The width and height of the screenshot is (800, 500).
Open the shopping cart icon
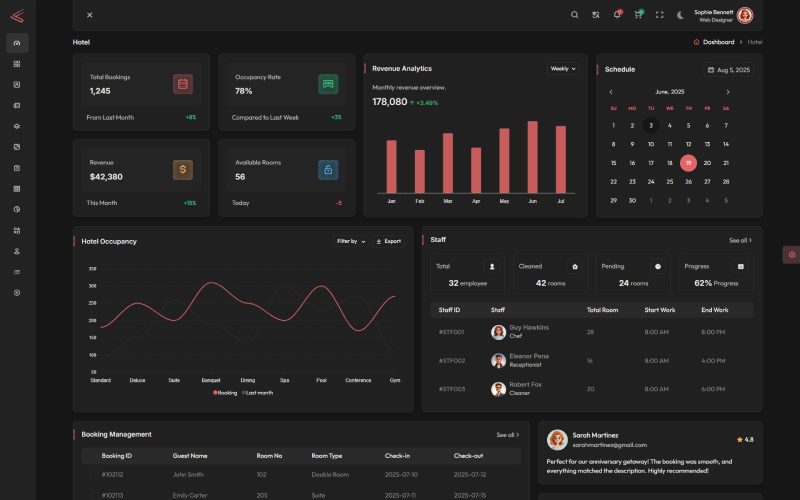pyautogui.click(x=638, y=15)
